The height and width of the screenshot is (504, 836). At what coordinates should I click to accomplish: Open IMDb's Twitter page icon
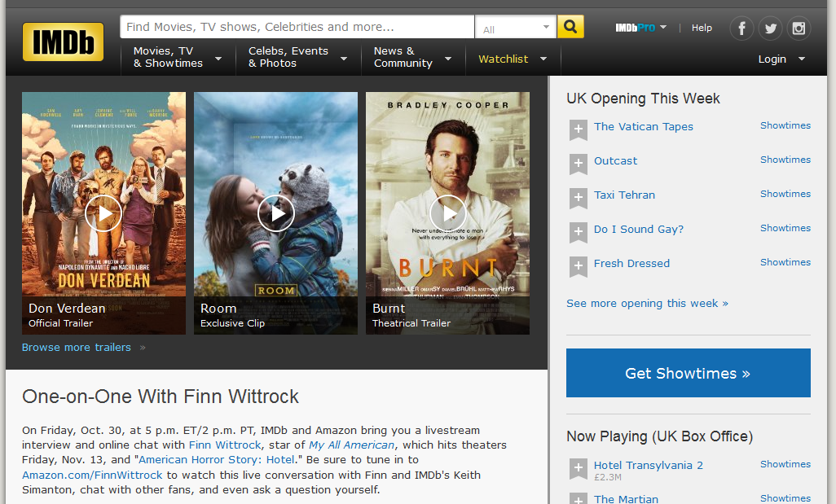coord(771,28)
